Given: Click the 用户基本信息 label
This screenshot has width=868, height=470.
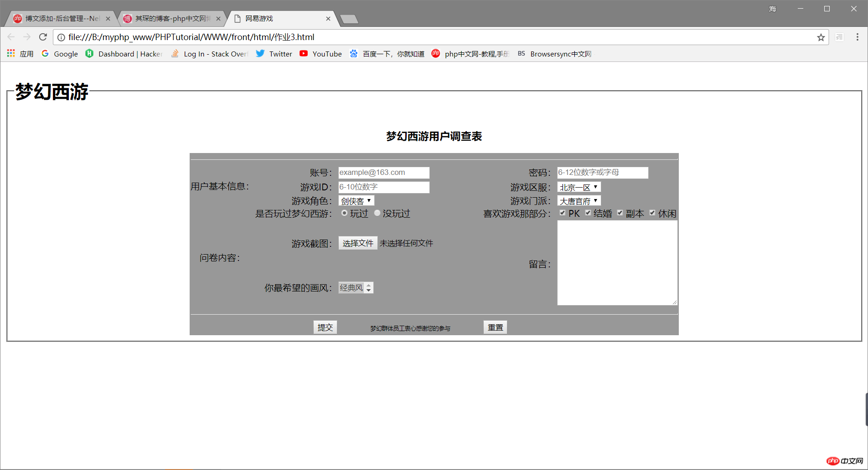Looking at the screenshot, I should 220,186.
